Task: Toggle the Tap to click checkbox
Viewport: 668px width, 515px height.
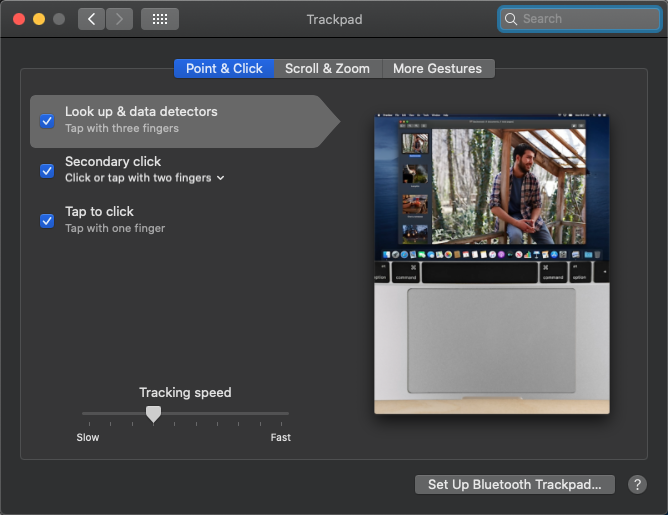Action: (47, 221)
